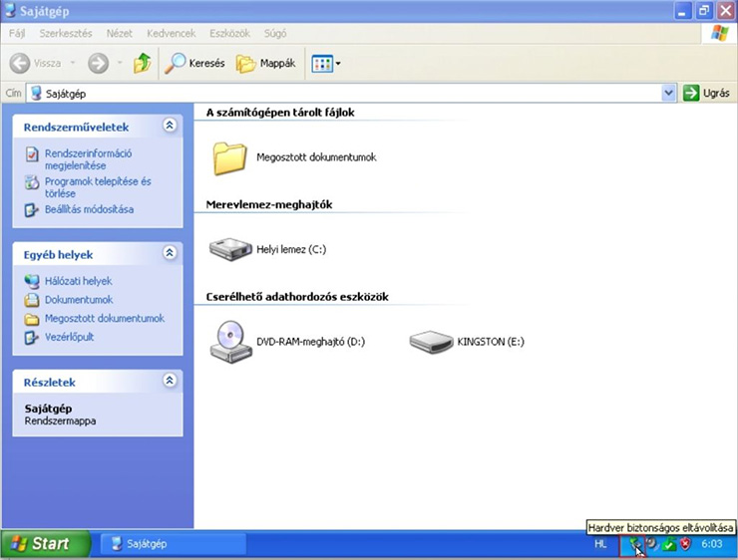Open the Megosztott dokumentumok folder icon
Image resolution: width=738 pixels, height=560 pixels.
pos(229,157)
